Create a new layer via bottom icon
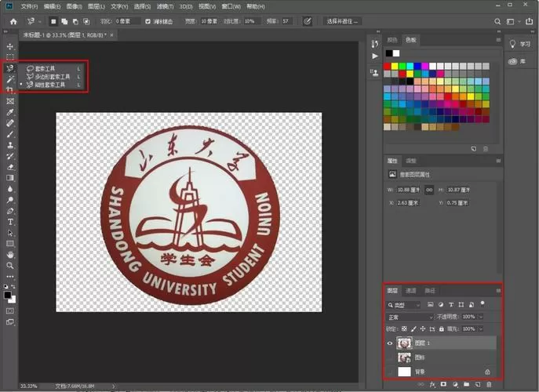Screen dimensions: 539x392 tap(478, 384)
